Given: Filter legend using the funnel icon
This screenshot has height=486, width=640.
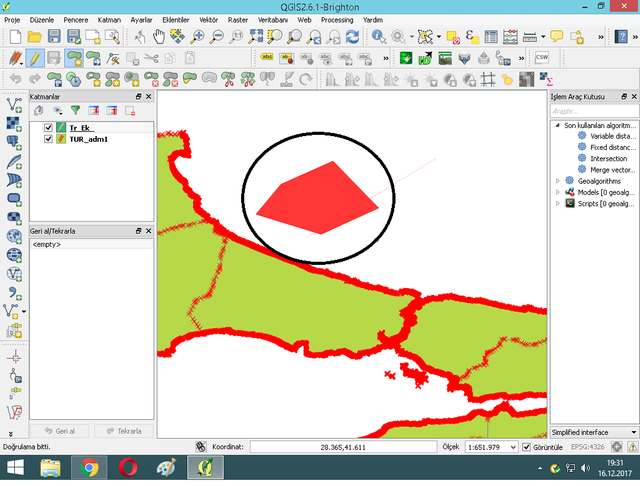Looking at the screenshot, I should click(x=75, y=110).
